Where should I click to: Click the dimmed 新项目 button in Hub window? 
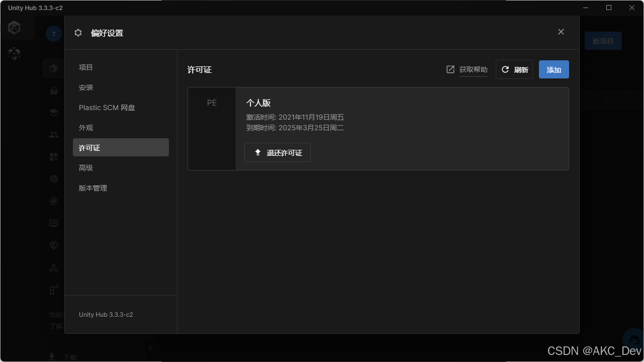[603, 41]
